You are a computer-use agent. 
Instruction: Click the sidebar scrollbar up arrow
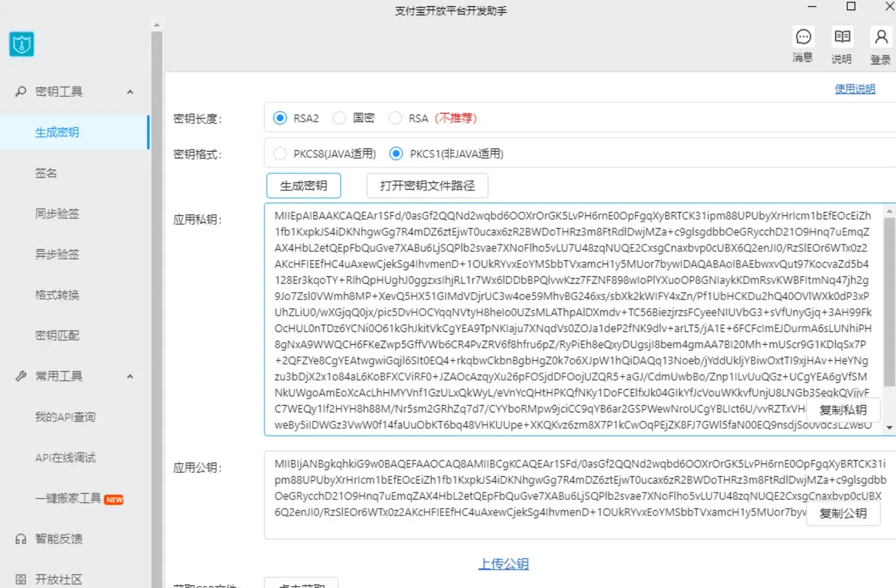pyautogui.click(x=157, y=25)
